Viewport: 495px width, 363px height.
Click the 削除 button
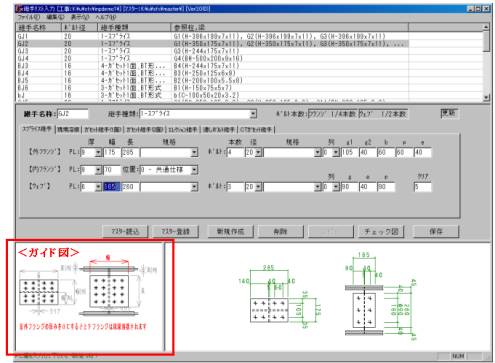(280, 231)
